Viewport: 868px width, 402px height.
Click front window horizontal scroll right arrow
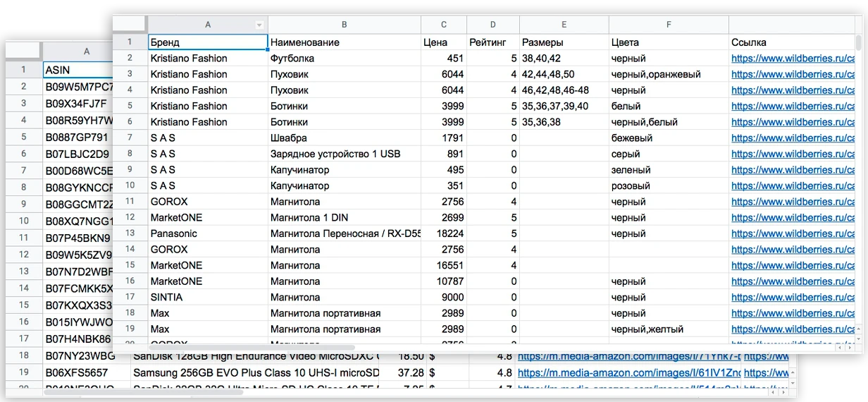click(x=848, y=347)
